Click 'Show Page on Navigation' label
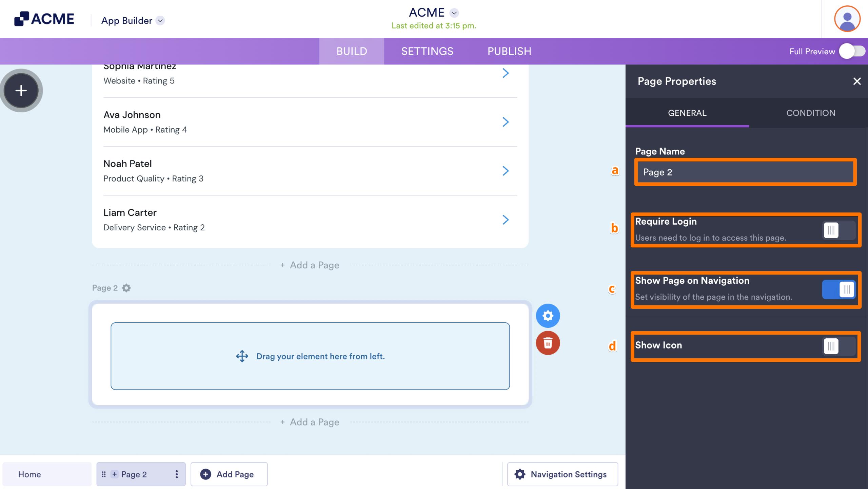 pyautogui.click(x=692, y=281)
